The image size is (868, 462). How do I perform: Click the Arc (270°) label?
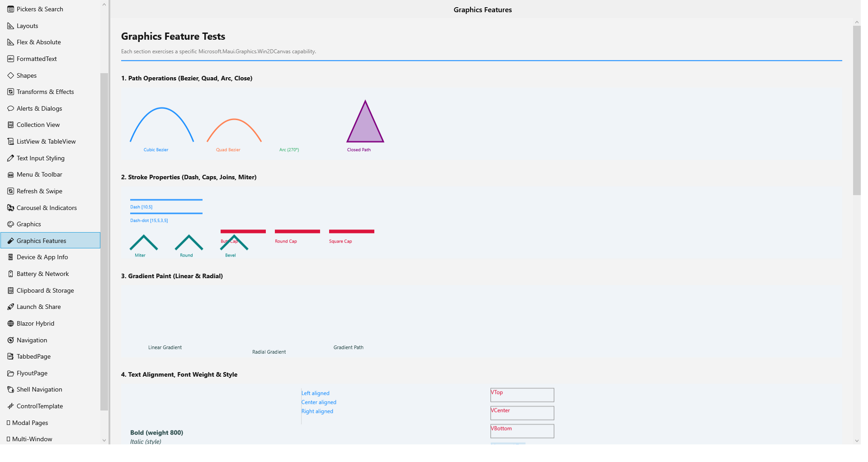[x=289, y=150]
